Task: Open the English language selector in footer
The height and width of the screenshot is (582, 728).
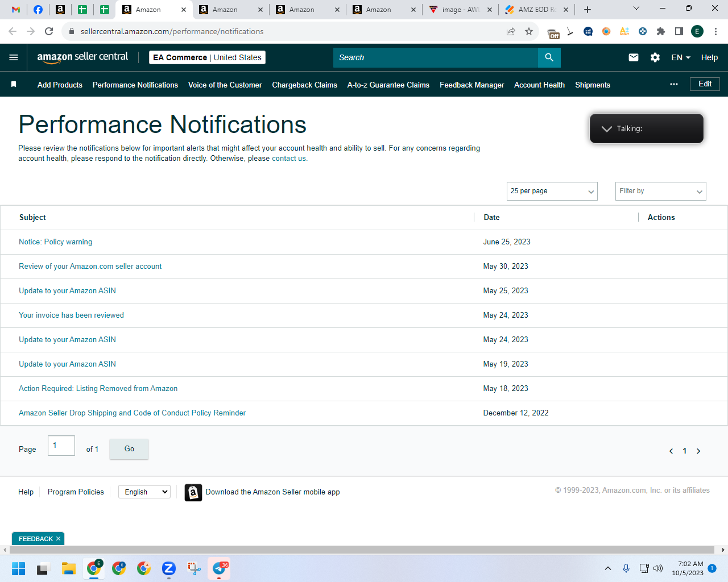Action: coord(144,492)
